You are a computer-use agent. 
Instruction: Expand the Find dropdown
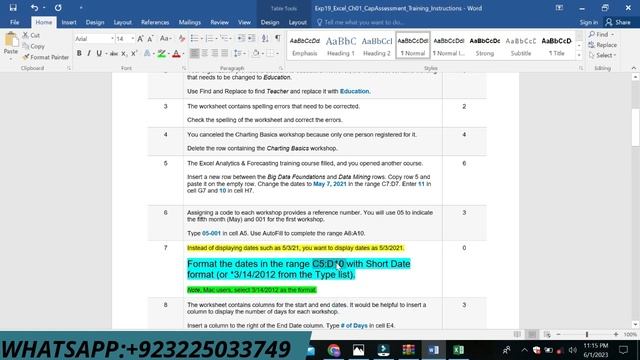click(612, 35)
